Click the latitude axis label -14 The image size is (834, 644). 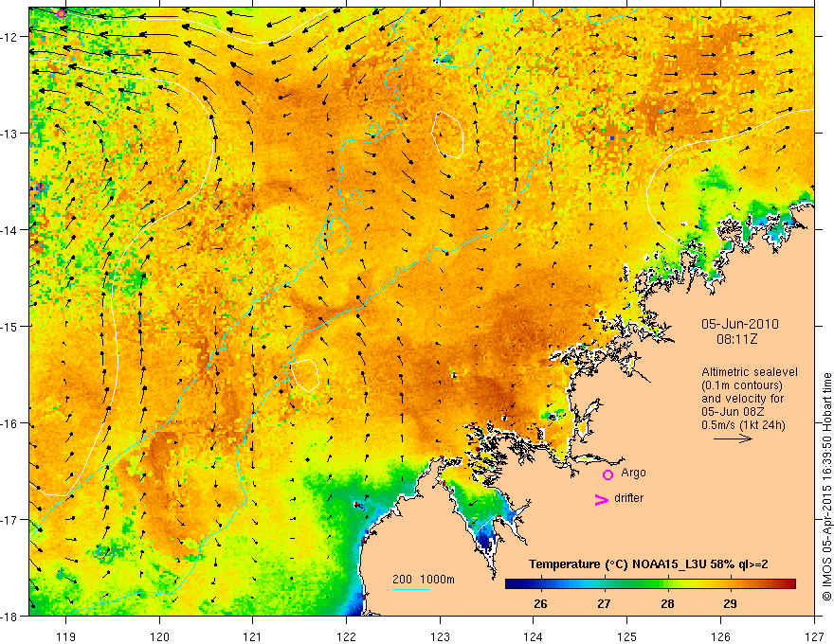pos(10,230)
